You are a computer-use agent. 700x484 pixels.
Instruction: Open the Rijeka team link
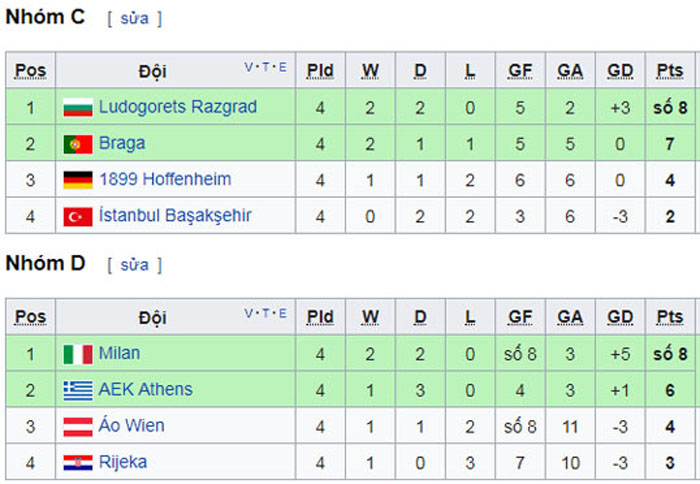[x=123, y=462]
